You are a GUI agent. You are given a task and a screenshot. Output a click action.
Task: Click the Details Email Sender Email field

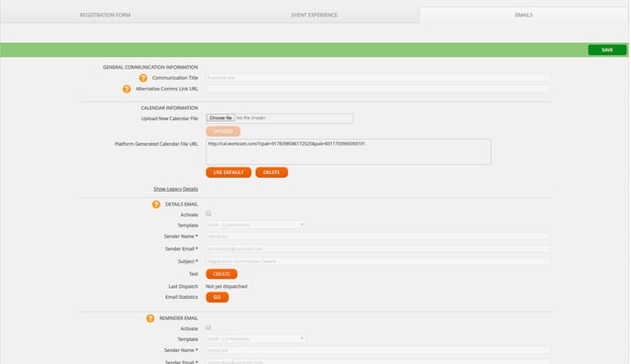[378, 248]
